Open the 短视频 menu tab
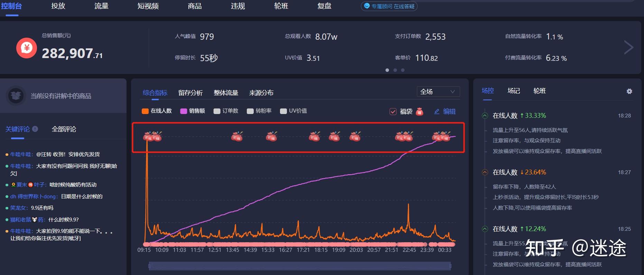 tap(148, 6)
